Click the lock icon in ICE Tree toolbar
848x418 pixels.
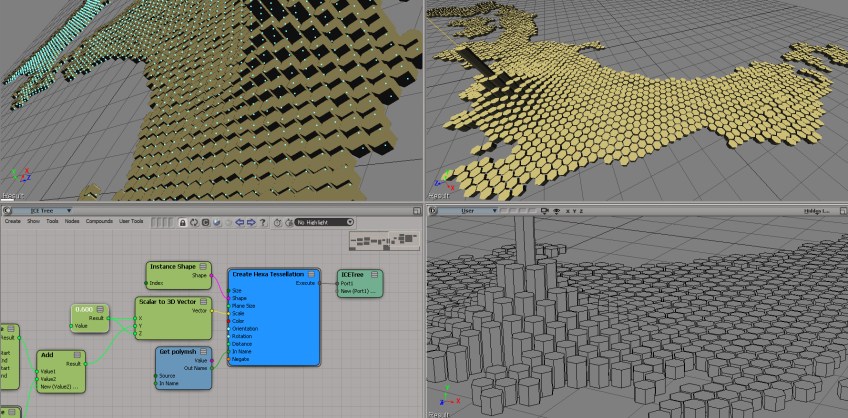183,221
